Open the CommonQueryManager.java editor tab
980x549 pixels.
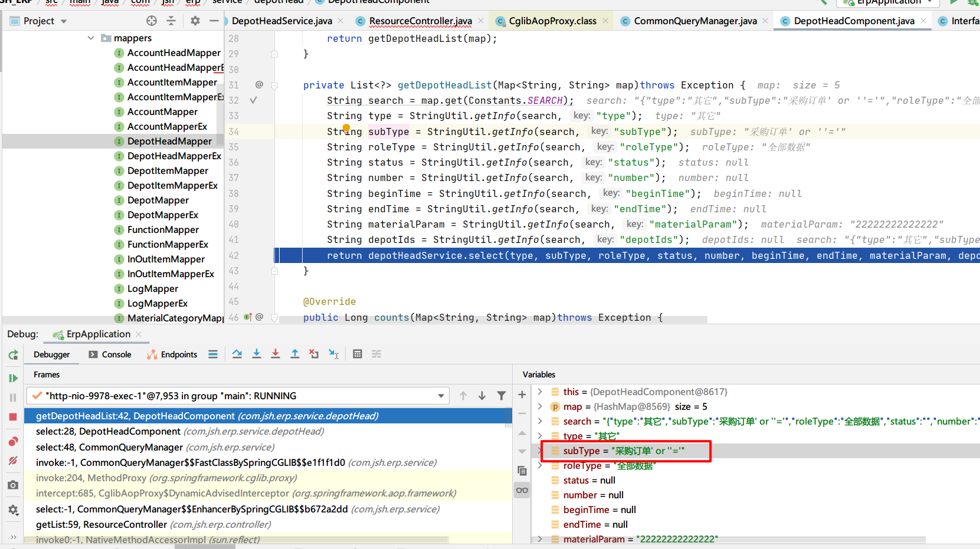pos(694,21)
